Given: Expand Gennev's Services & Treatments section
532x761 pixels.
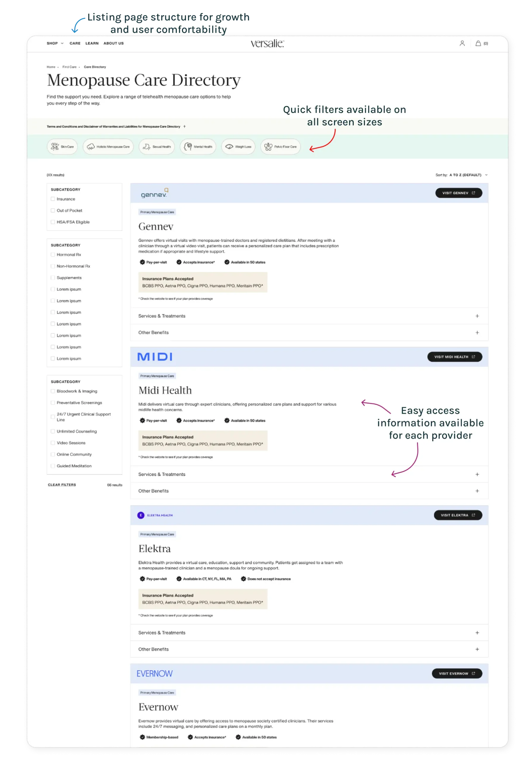Looking at the screenshot, I should coord(309,316).
